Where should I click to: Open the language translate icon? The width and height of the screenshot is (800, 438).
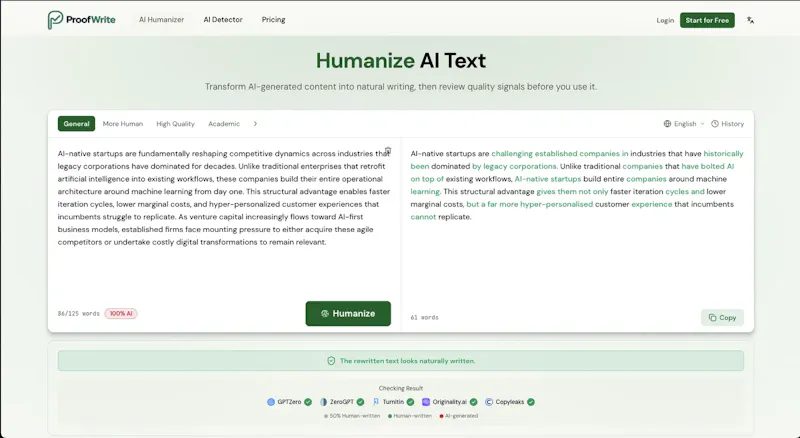[750, 20]
